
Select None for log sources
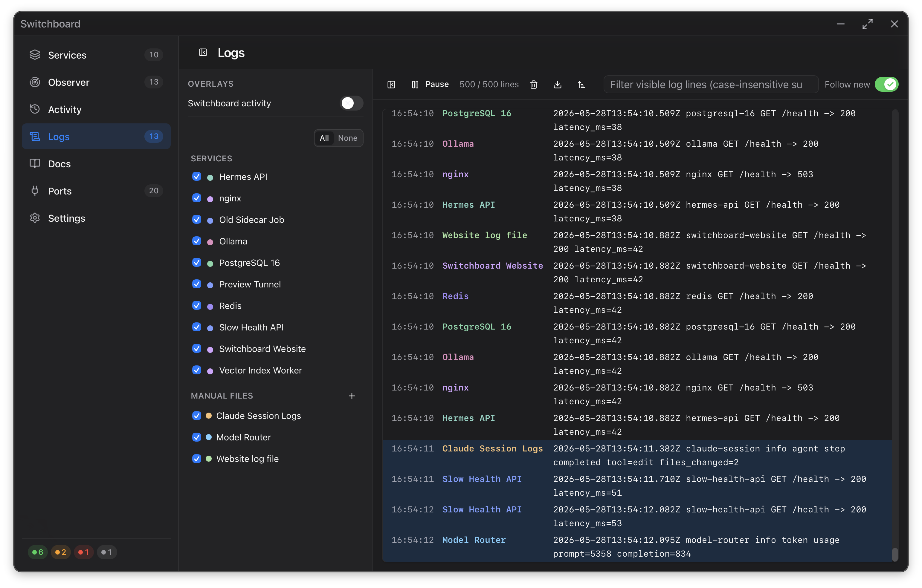coord(347,138)
